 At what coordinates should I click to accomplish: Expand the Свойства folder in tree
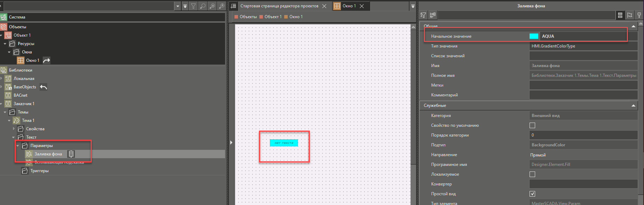[x=14, y=129]
